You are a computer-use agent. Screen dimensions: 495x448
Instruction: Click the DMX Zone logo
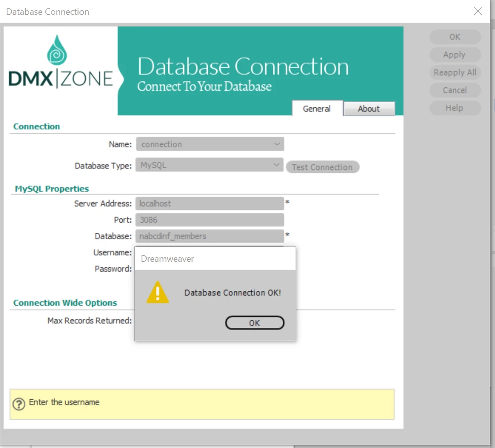click(x=60, y=62)
